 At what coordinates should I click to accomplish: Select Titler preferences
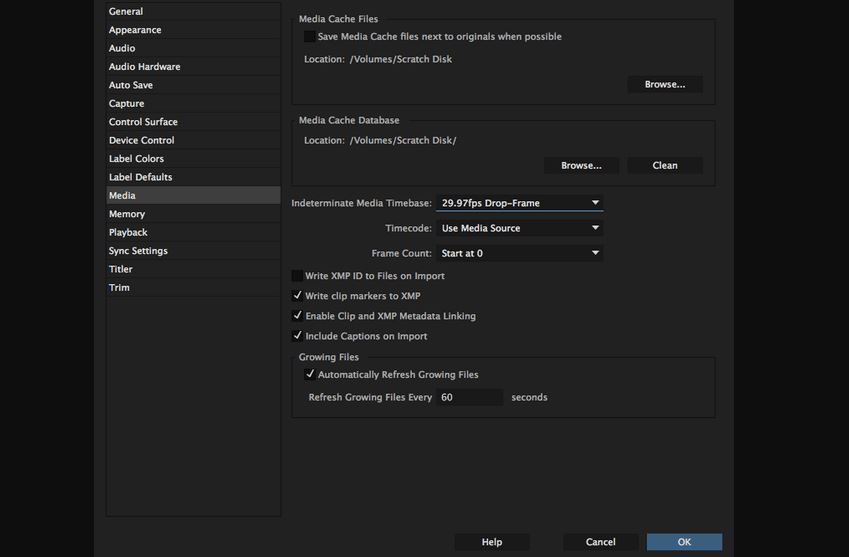click(193, 269)
